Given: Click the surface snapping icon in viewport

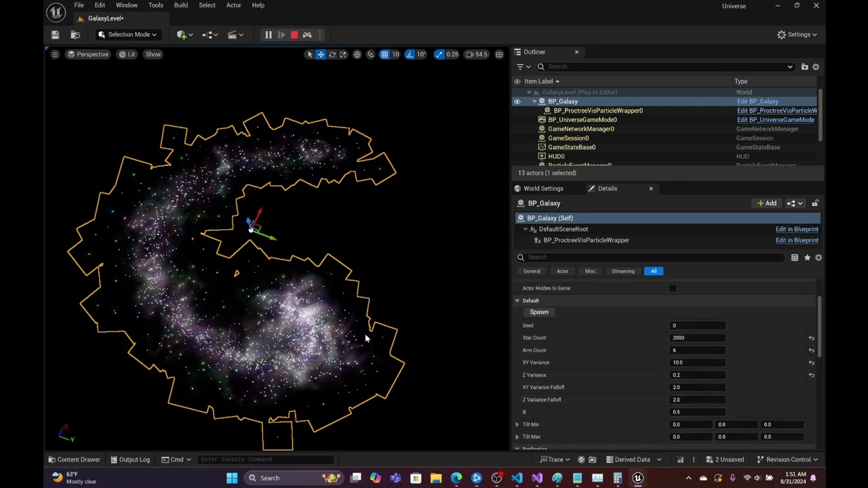Looking at the screenshot, I should pos(370,54).
